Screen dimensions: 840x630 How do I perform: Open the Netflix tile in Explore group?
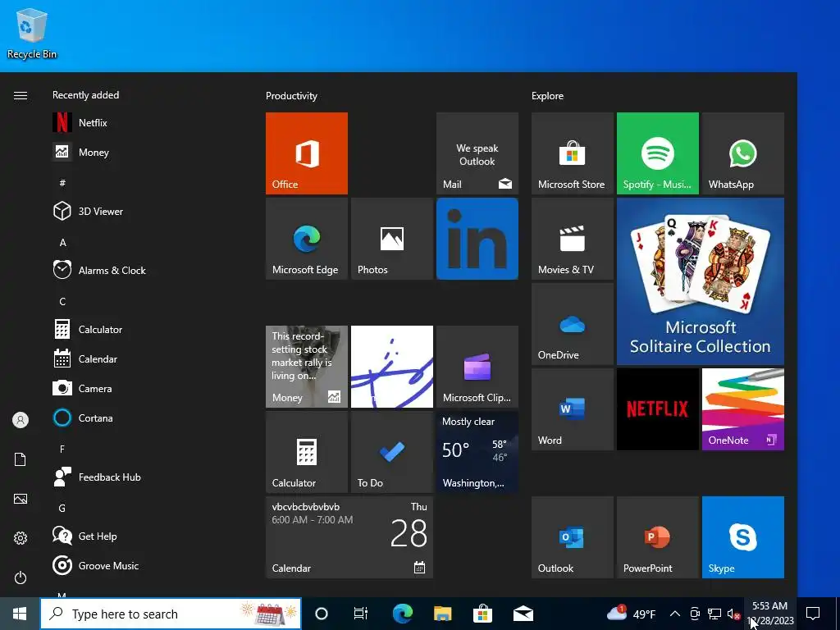click(x=657, y=409)
